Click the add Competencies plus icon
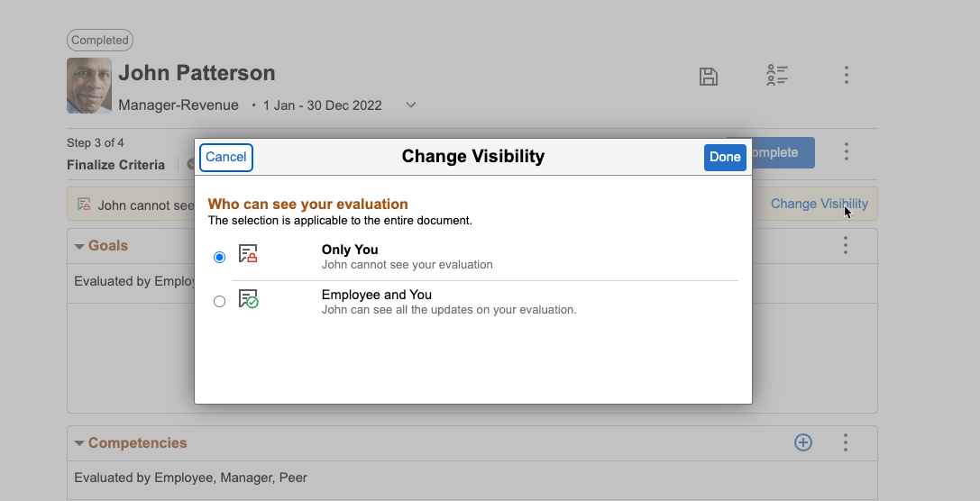Screen dimensions: 980x501 tap(802, 442)
